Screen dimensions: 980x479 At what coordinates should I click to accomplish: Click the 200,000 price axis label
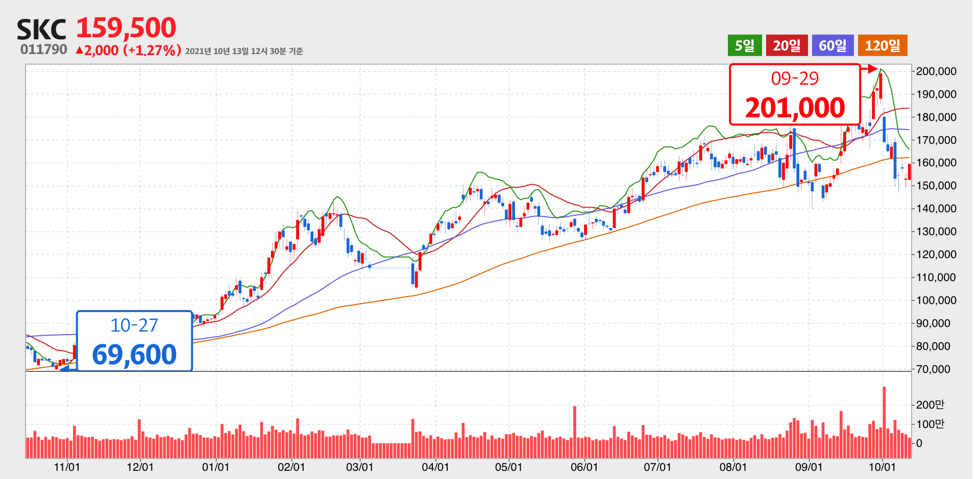(x=936, y=71)
